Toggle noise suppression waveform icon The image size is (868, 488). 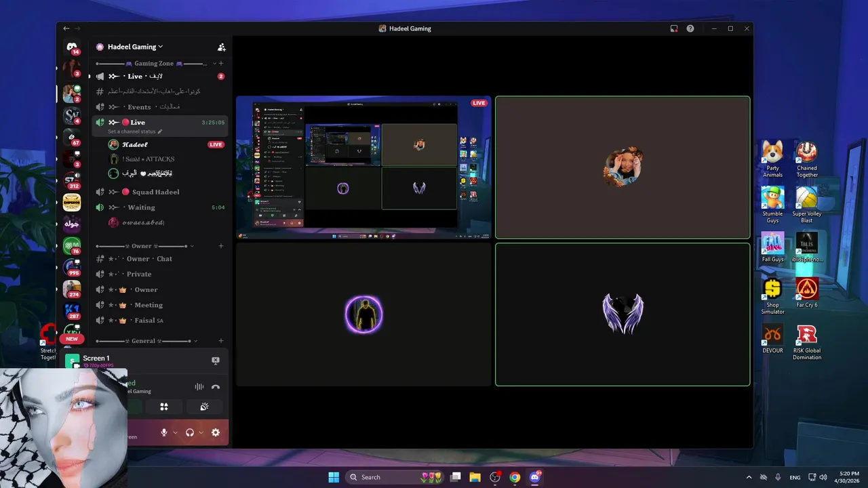pyautogui.click(x=199, y=387)
